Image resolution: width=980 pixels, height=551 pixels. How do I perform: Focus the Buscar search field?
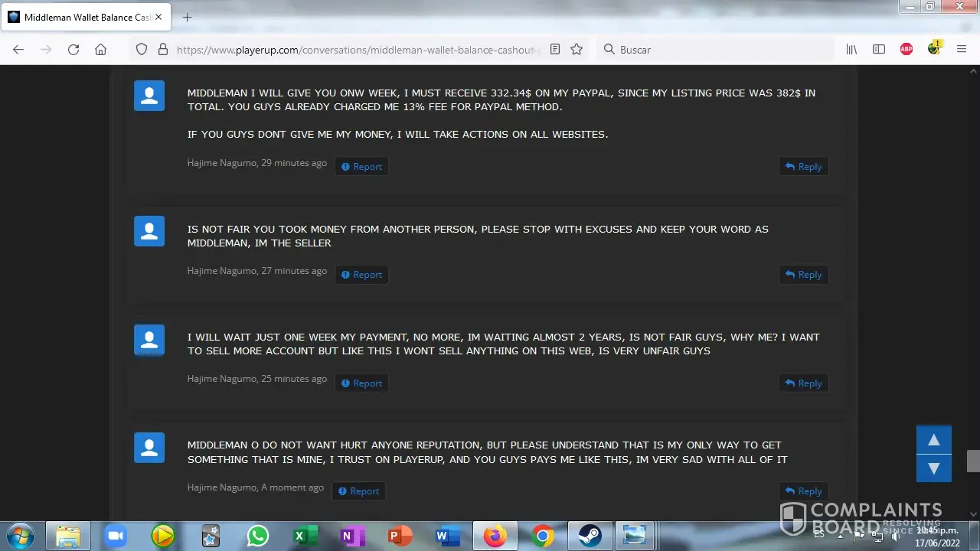[x=716, y=49]
